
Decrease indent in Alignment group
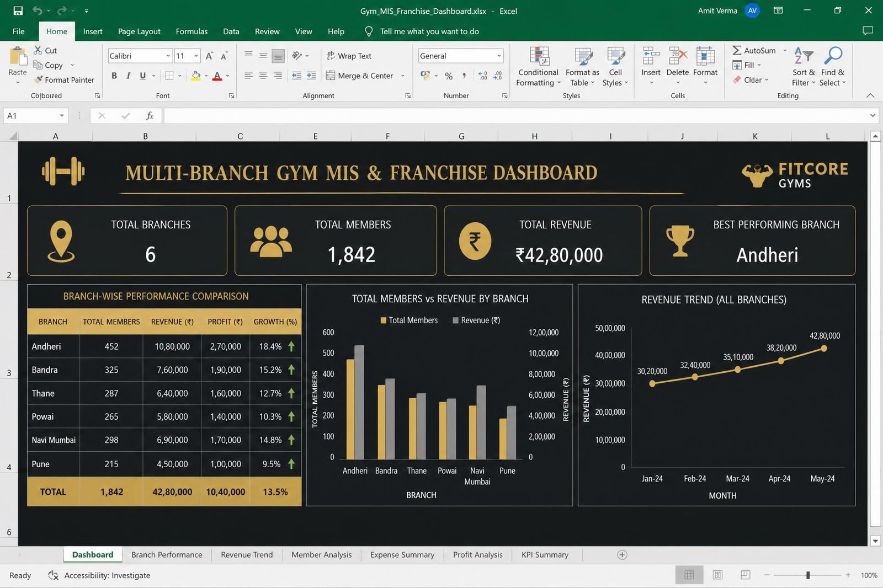[x=296, y=76]
